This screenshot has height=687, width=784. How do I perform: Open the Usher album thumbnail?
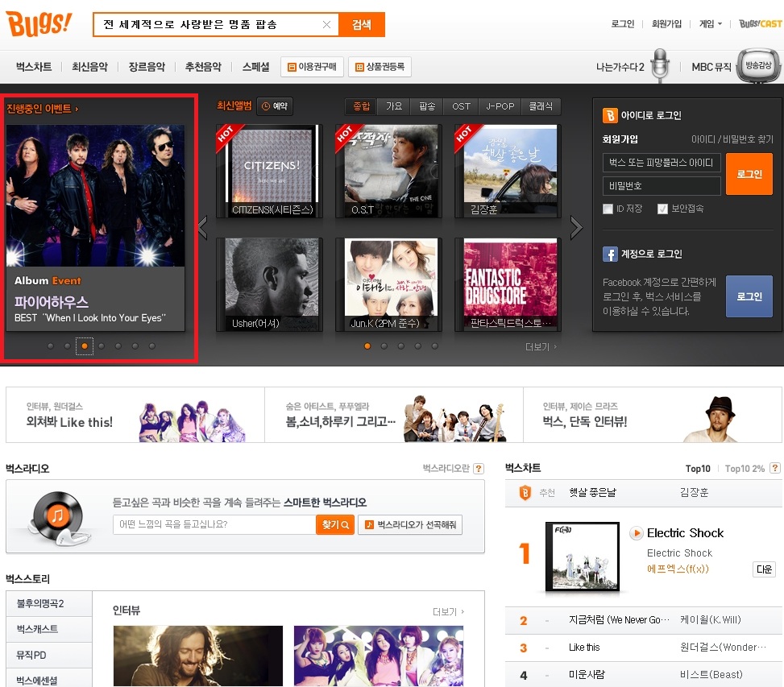269,285
